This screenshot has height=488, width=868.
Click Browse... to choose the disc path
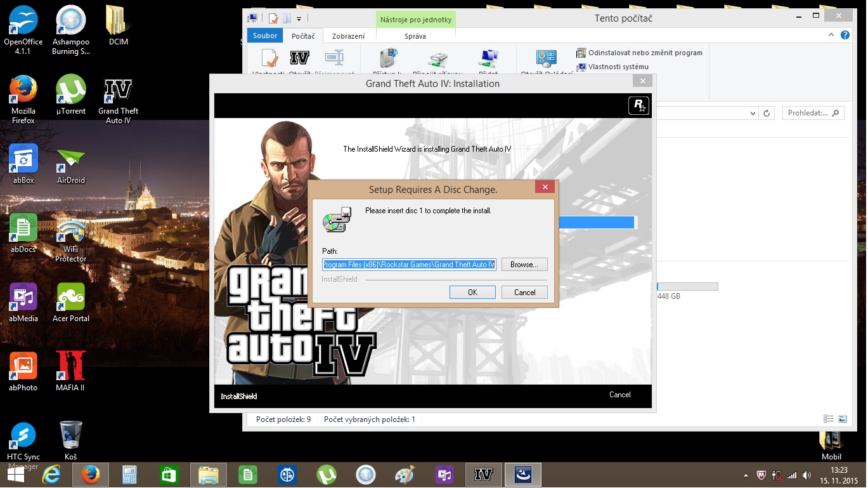pyautogui.click(x=524, y=265)
